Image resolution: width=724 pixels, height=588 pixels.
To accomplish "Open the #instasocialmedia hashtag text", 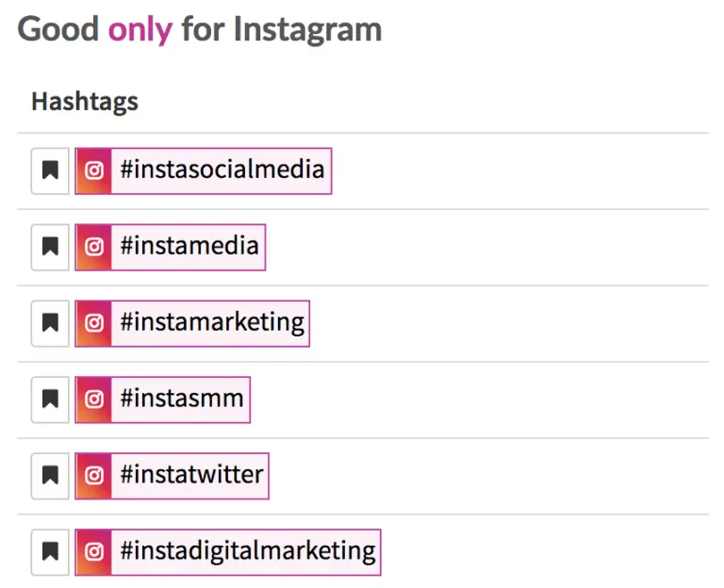I will (222, 169).
